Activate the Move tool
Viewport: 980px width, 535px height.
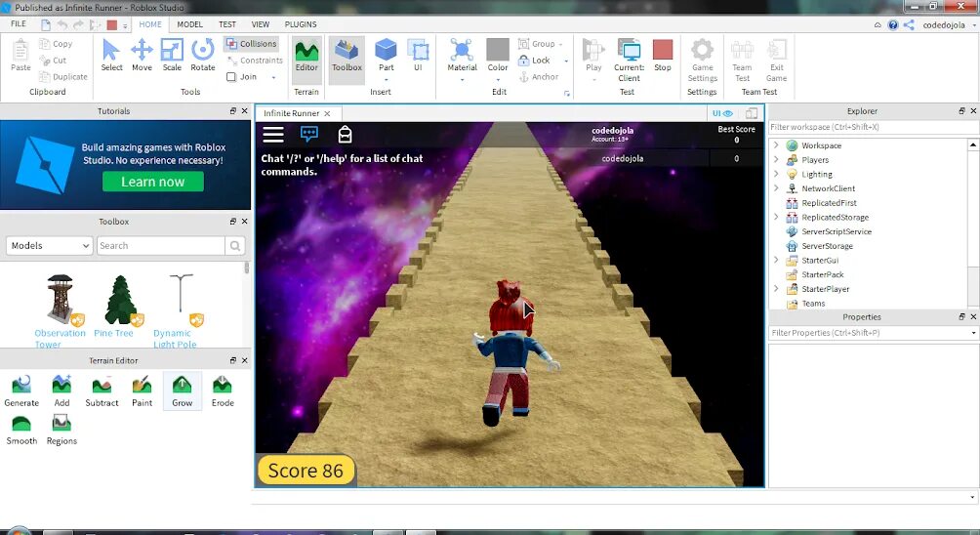click(x=142, y=55)
